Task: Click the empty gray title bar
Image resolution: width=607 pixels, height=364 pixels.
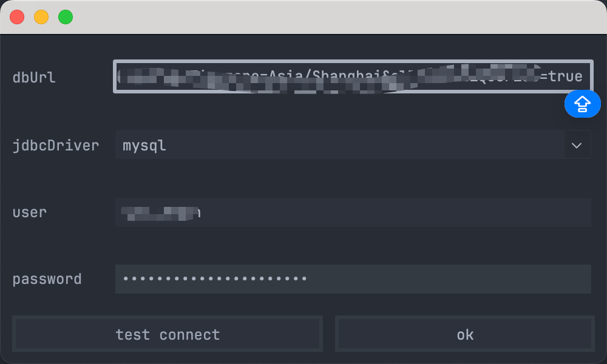Action: tap(337, 17)
